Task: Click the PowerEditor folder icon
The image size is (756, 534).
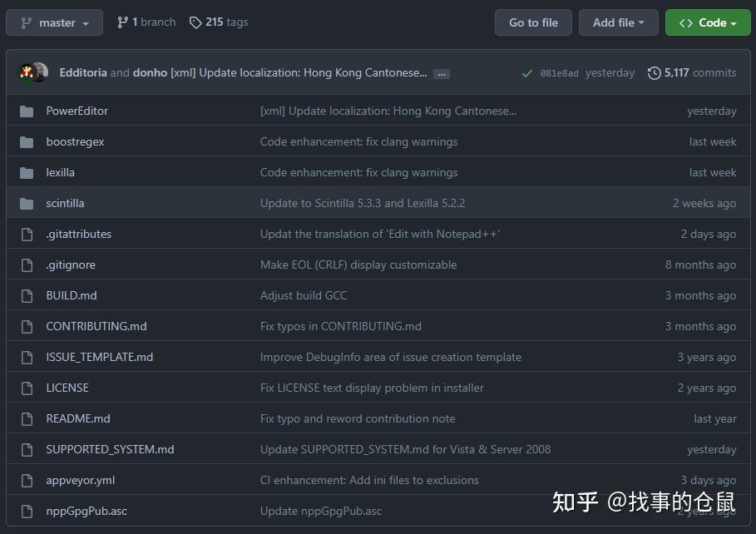Action: tap(27, 111)
